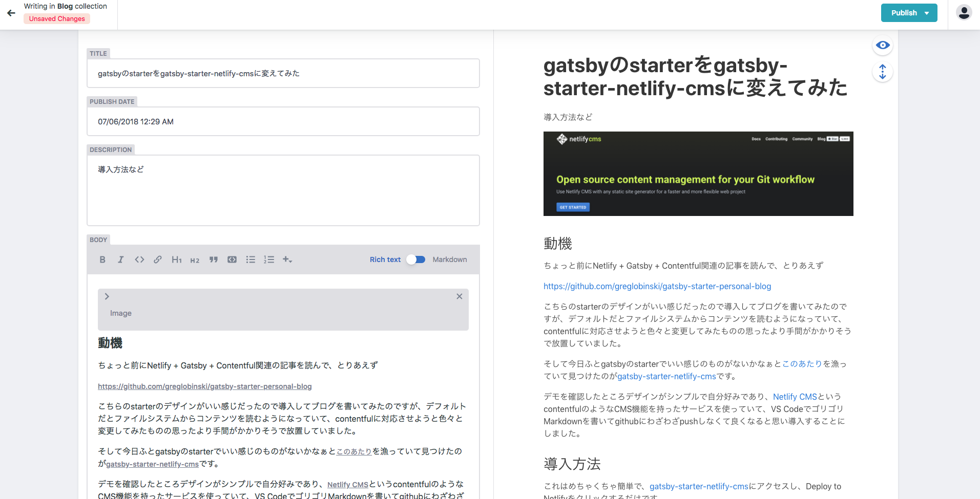
Task: Insert a code block
Action: [x=232, y=259]
